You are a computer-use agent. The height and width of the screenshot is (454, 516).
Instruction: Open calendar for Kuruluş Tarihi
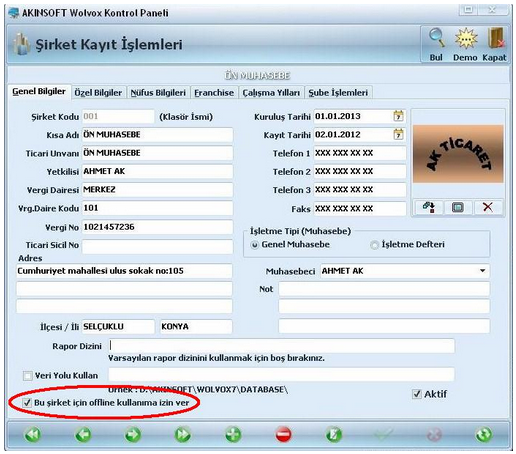398,116
